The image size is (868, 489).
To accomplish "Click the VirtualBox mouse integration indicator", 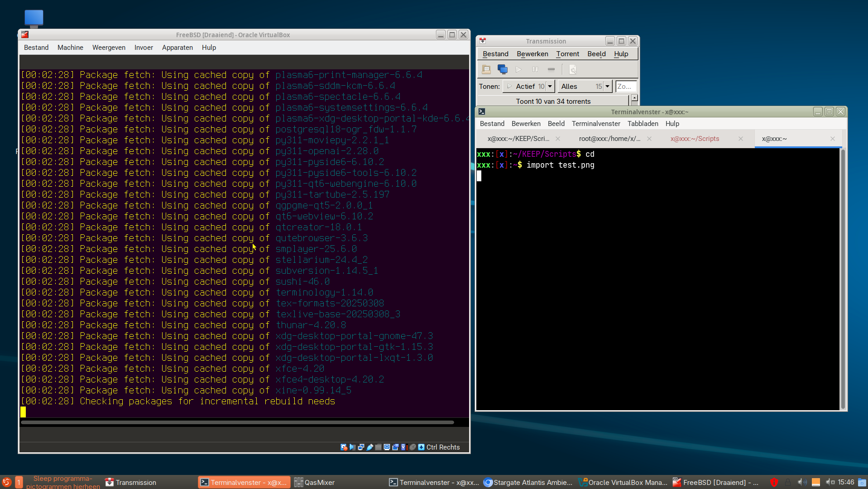I will [x=412, y=447].
